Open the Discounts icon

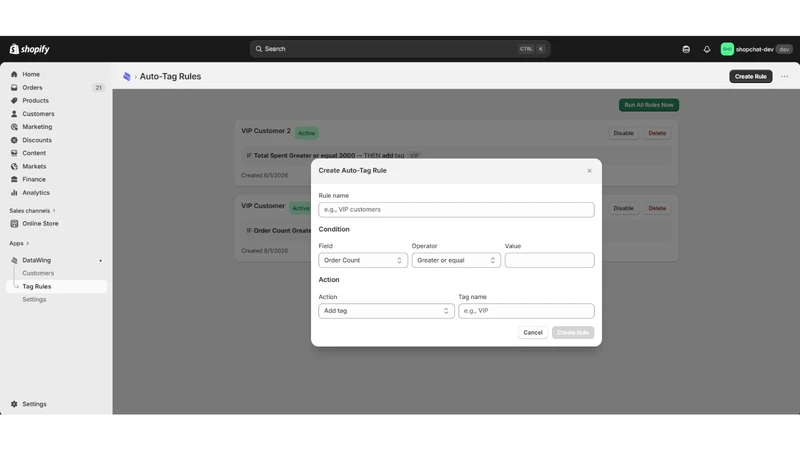point(14,140)
